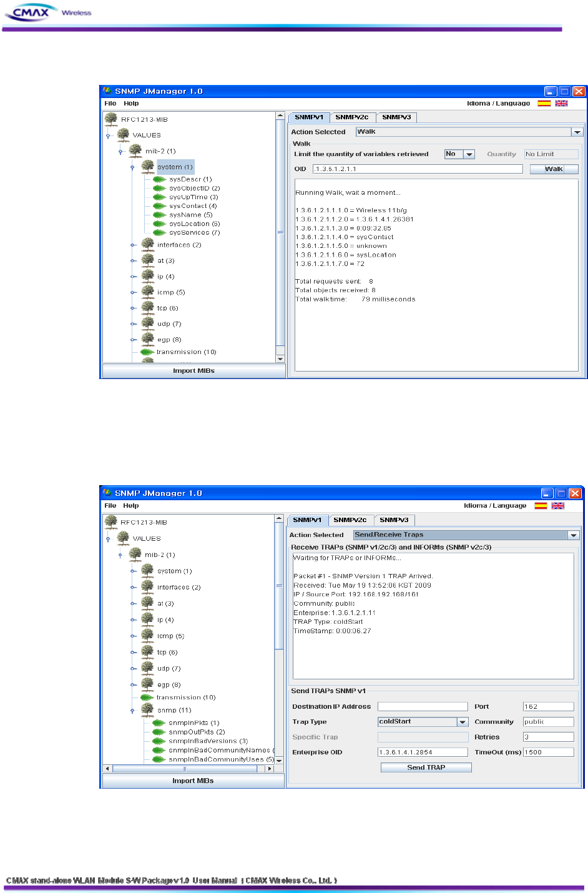Click snmpInPkts (1) leaf icon
The width and height of the screenshot is (588, 893).
click(159, 723)
